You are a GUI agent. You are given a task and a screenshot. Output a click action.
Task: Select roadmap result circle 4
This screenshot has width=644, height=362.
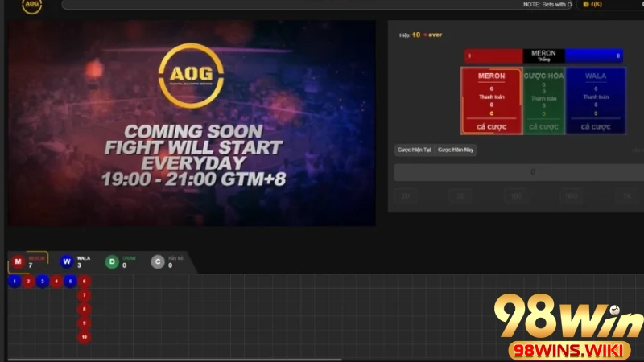56,281
